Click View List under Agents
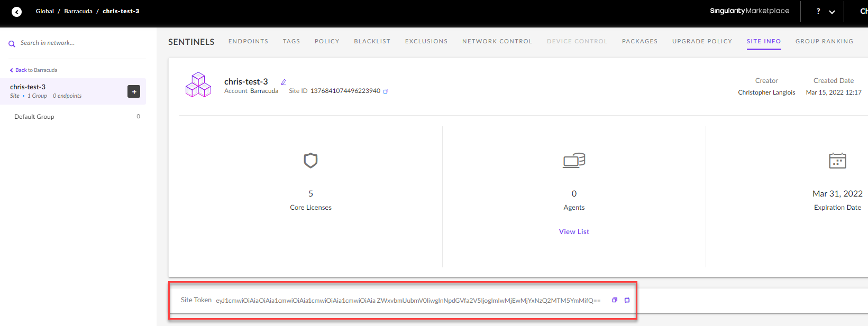 tap(574, 231)
